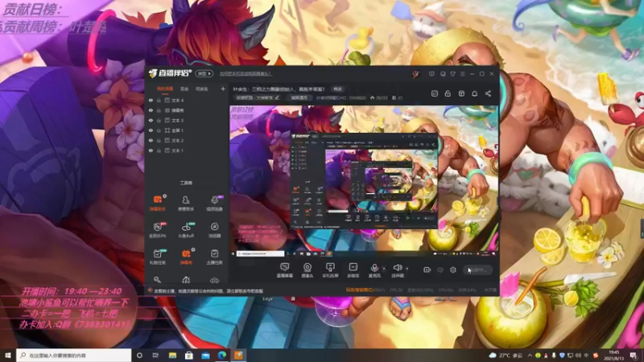
Task: Toggle visibility of 文本 1 layer
Action: point(151,150)
